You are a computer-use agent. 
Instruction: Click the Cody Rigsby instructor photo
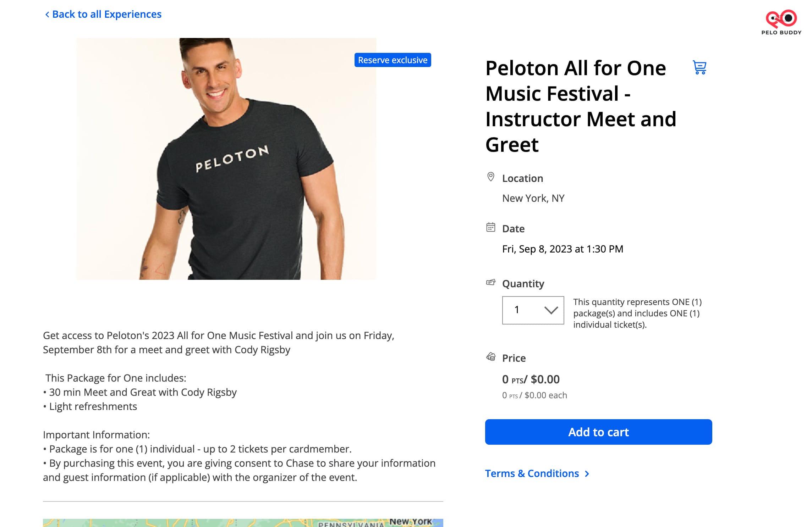click(226, 159)
